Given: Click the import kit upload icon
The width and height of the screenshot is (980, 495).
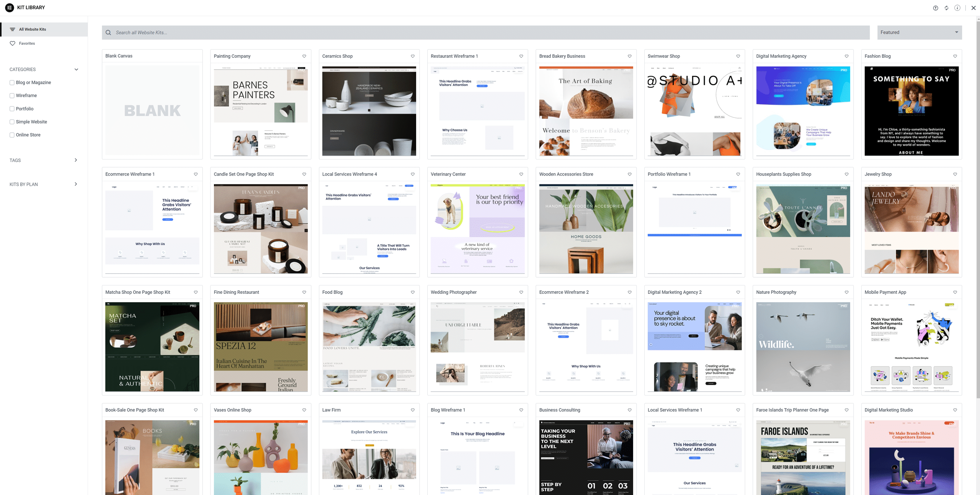Looking at the screenshot, I should click(935, 8).
